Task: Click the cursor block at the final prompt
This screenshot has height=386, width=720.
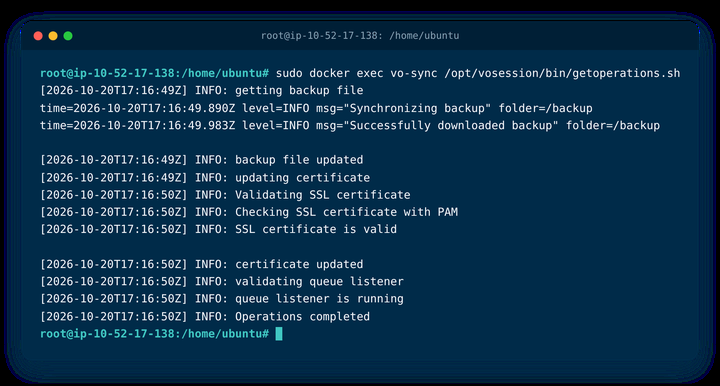Action: pos(279,334)
